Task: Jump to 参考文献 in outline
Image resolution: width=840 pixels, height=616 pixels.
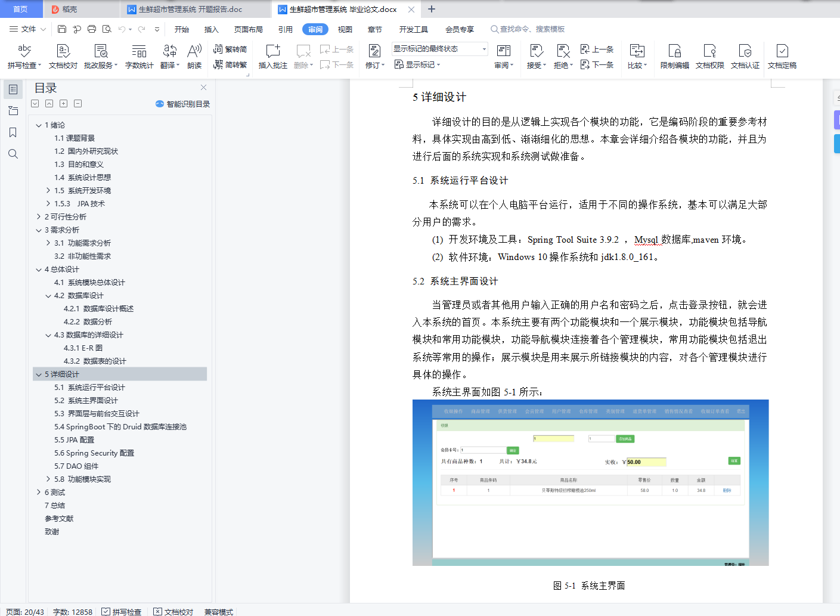Action: [59, 519]
